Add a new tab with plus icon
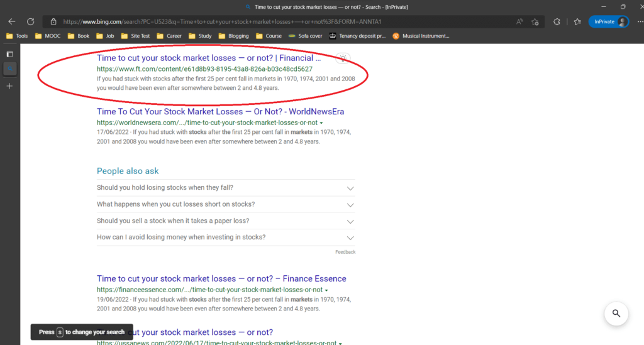Viewport: 644px width, 345px height. point(10,86)
